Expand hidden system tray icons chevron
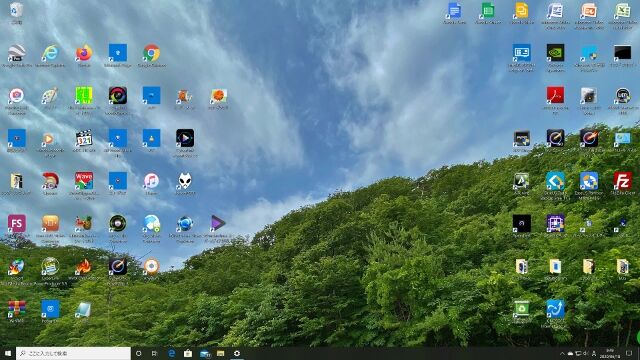 point(562,353)
